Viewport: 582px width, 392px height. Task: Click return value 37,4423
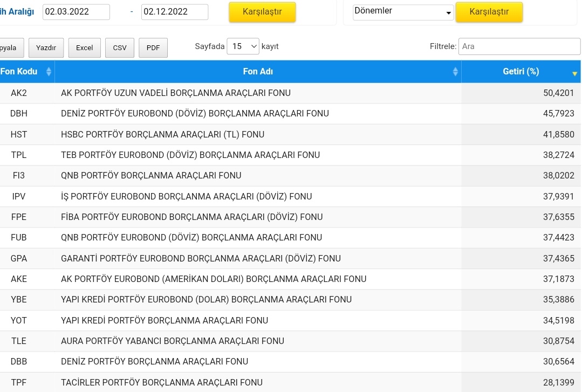559,238
